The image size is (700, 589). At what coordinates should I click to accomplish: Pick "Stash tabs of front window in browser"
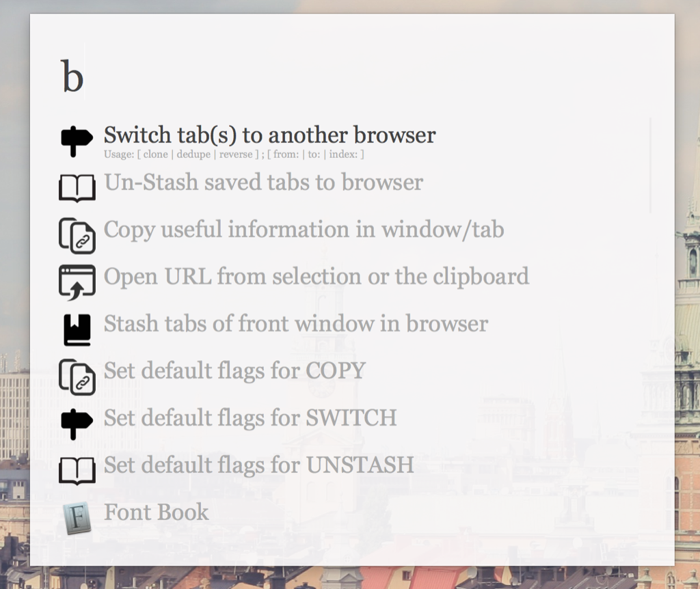click(x=295, y=324)
